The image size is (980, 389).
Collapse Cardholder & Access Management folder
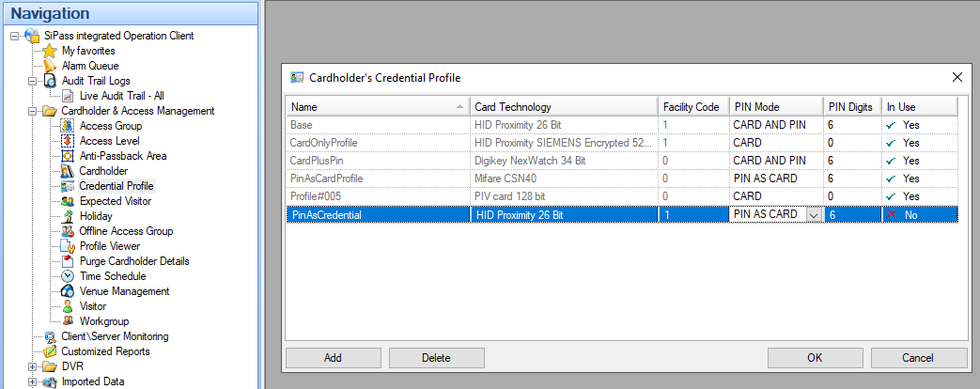[x=33, y=111]
